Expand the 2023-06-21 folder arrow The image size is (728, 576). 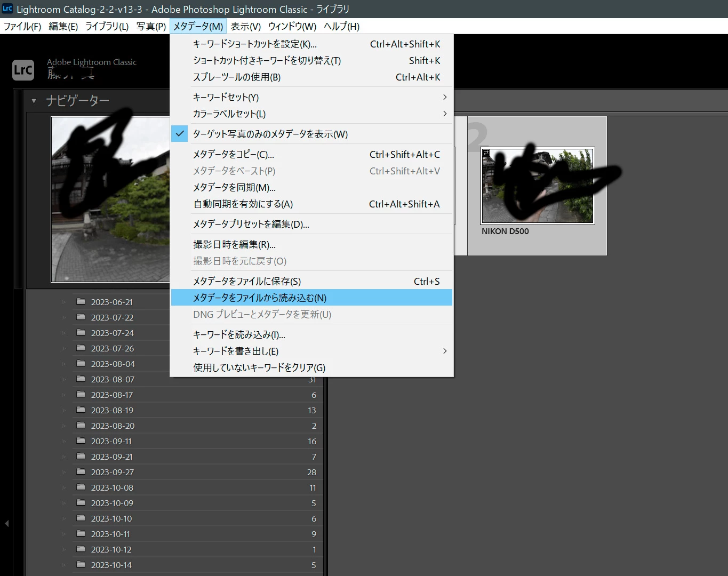click(63, 302)
